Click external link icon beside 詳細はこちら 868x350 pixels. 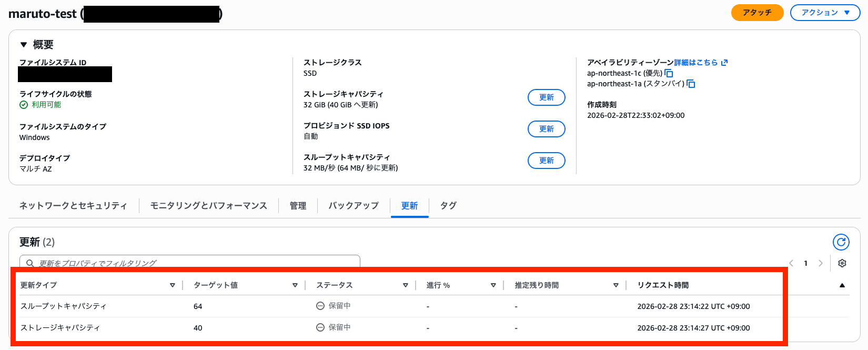tap(724, 63)
